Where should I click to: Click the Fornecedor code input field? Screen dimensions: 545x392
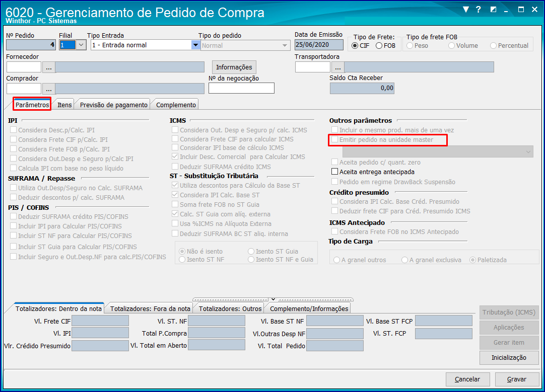click(24, 67)
